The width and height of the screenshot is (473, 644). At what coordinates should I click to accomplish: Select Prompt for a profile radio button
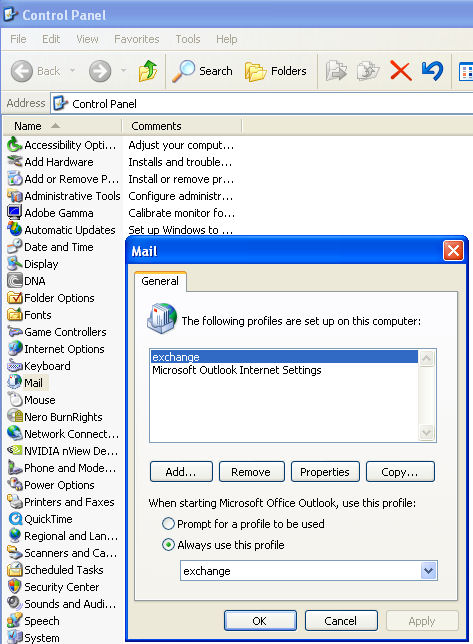(x=168, y=524)
